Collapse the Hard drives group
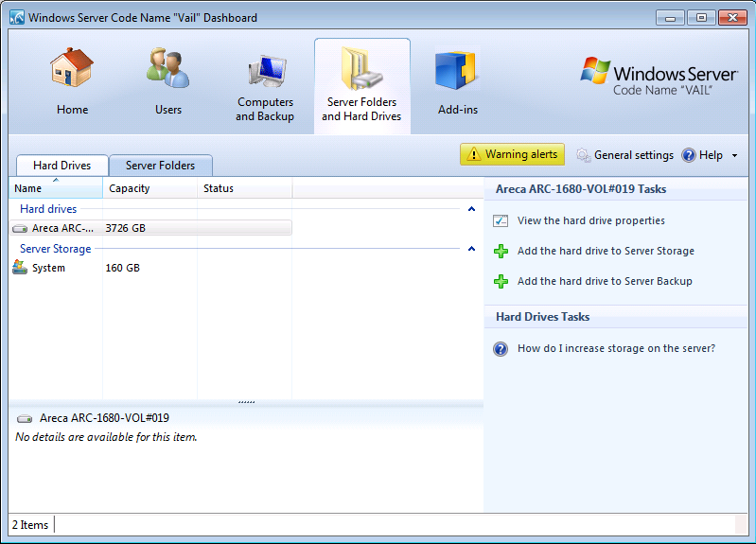This screenshot has height=544, width=756. coord(471,209)
